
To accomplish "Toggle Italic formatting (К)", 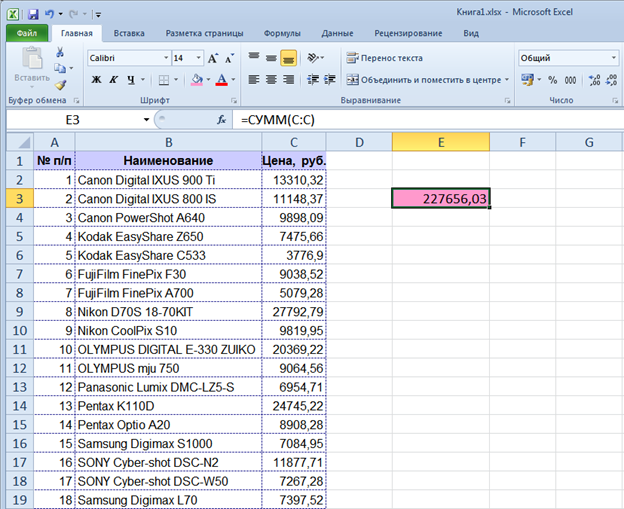I will coord(114,79).
